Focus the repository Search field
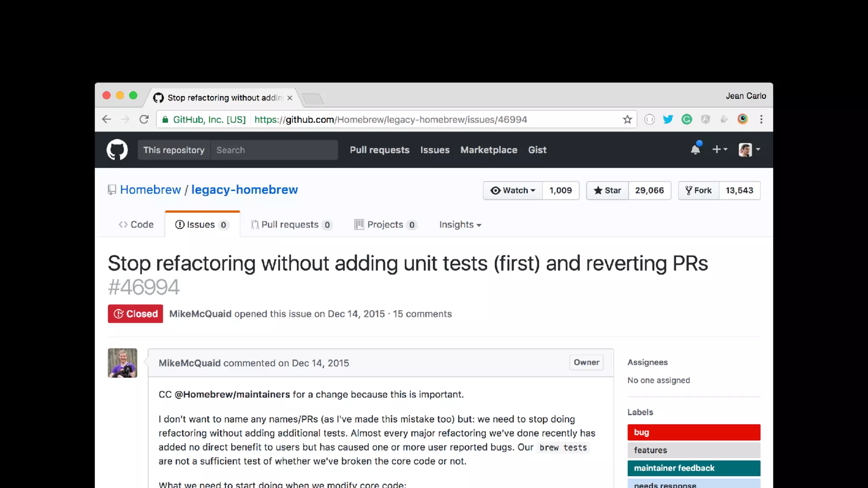The width and height of the screenshot is (868, 488). pos(274,150)
